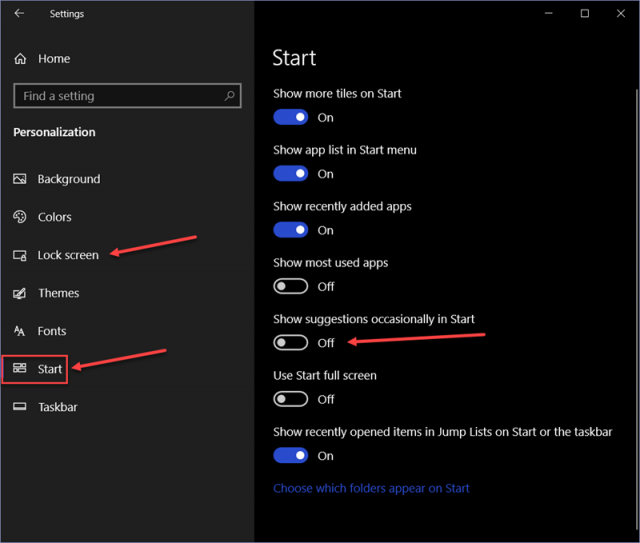The width and height of the screenshot is (640, 543).
Task: Open Choose which folders appear on Start
Action: coord(371,488)
